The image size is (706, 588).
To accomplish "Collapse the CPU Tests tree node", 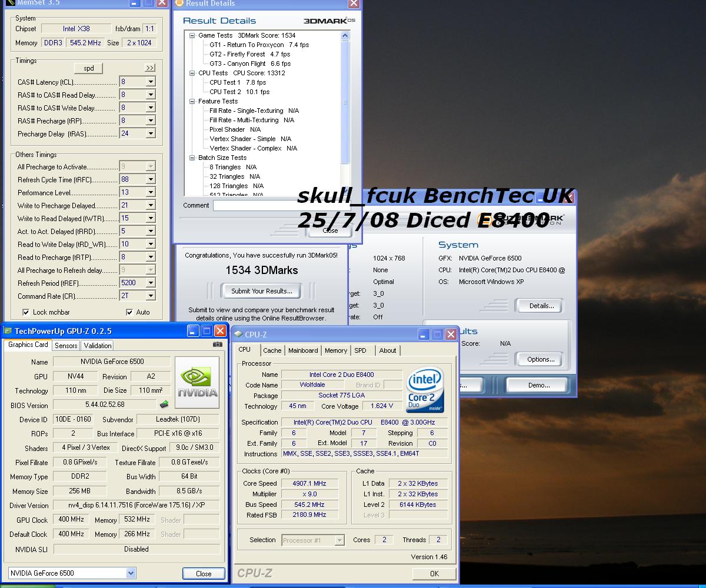I will (192, 73).
